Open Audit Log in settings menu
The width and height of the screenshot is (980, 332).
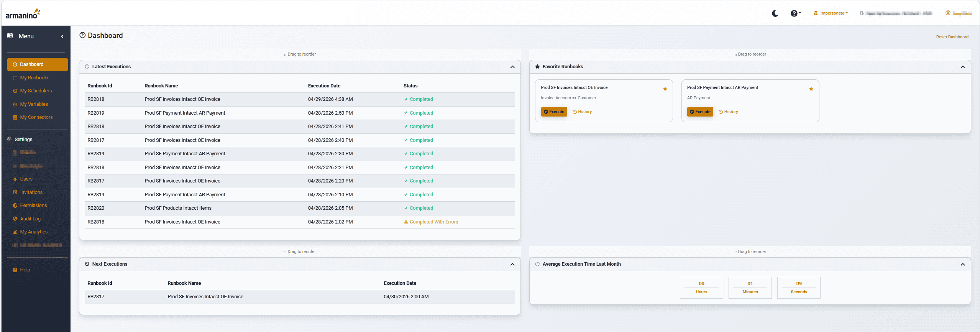(x=30, y=219)
